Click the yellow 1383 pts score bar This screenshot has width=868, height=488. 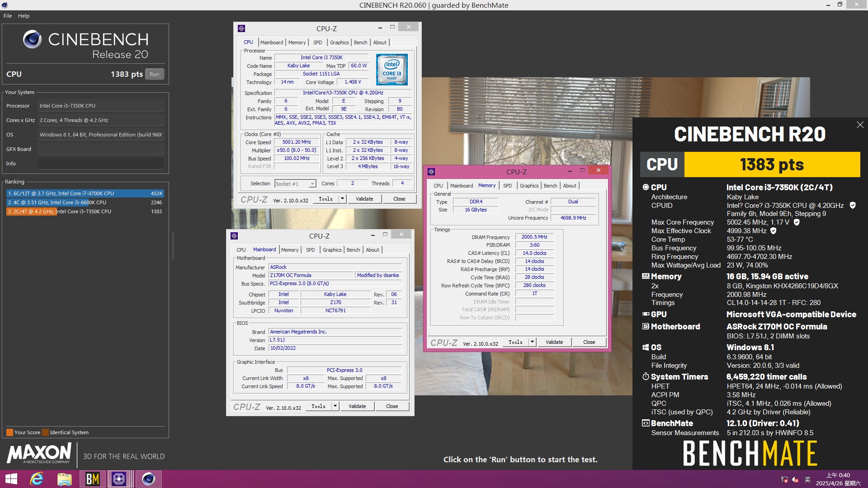click(x=772, y=164)
